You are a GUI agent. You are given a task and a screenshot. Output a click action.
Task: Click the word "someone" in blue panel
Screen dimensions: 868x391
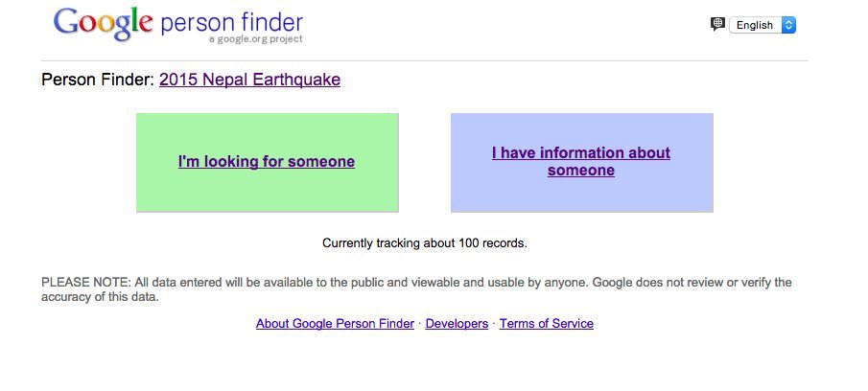[581, 170]
